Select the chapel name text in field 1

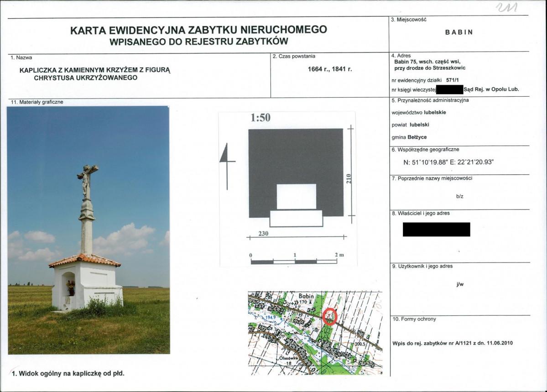tap(95, 73)
